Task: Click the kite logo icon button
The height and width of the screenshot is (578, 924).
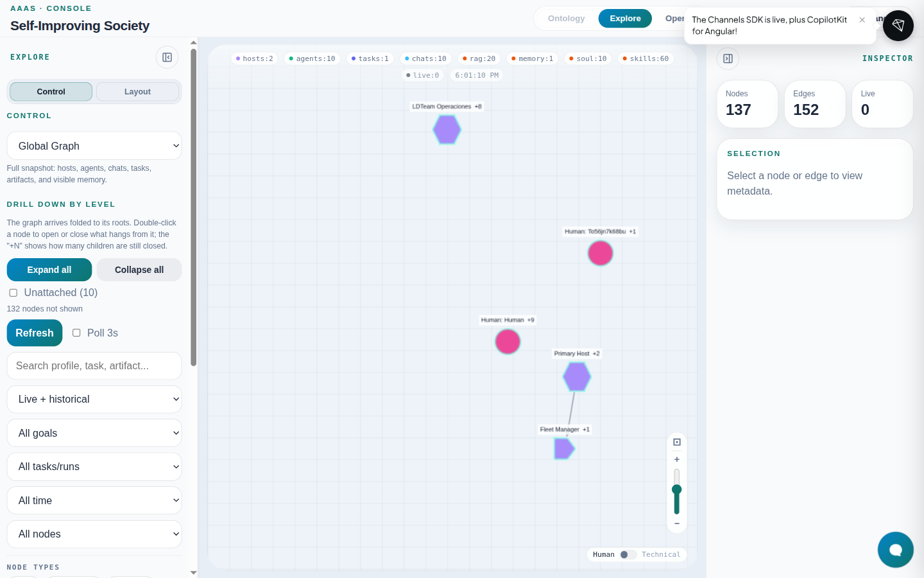Action: click(898, 26)
